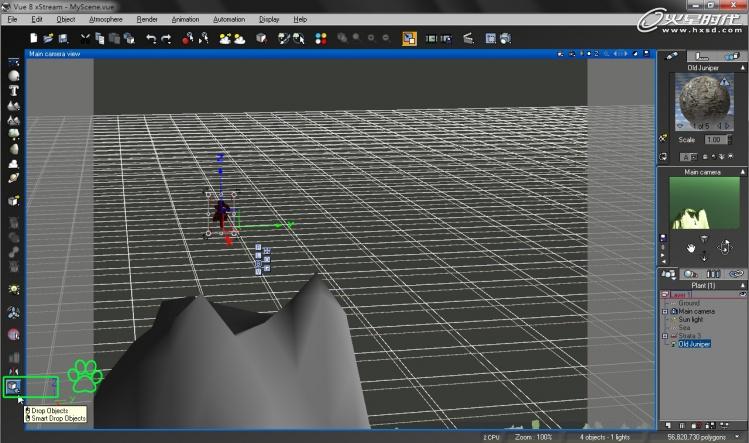Switch to the animation tab in object properties
749x443 pixels.
point(731,56)
